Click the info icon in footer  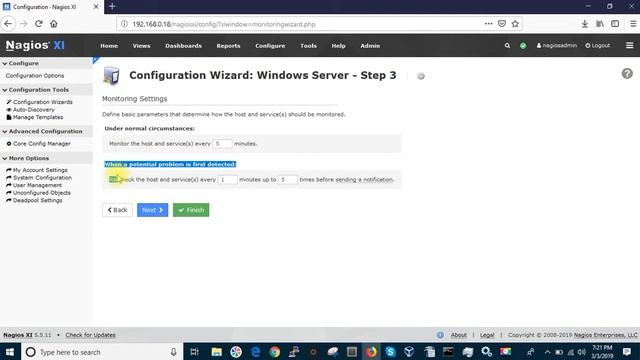coord(440,335)
